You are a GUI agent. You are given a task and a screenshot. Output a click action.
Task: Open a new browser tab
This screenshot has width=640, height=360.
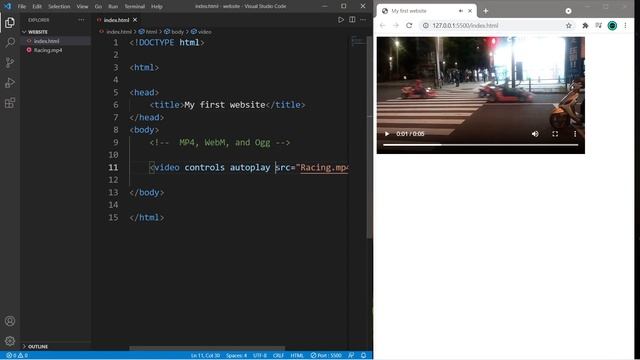tap(486, 11)
